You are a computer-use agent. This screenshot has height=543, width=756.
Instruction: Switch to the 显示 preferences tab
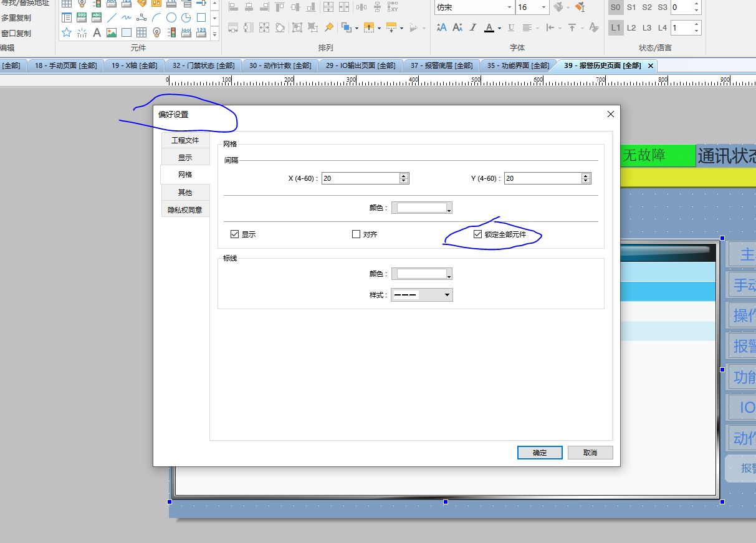coord(185,158)
